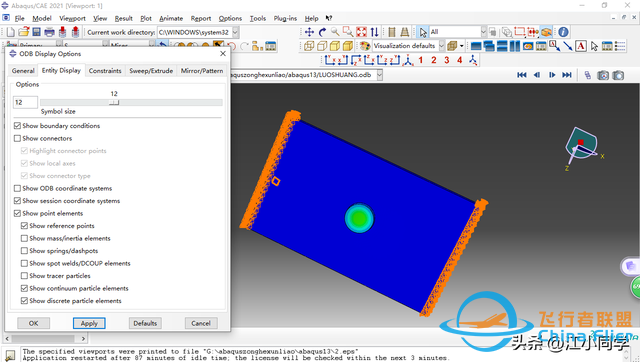Screen dimensions: 640x362
Task: Click the Query information icon
Action: 563,32
